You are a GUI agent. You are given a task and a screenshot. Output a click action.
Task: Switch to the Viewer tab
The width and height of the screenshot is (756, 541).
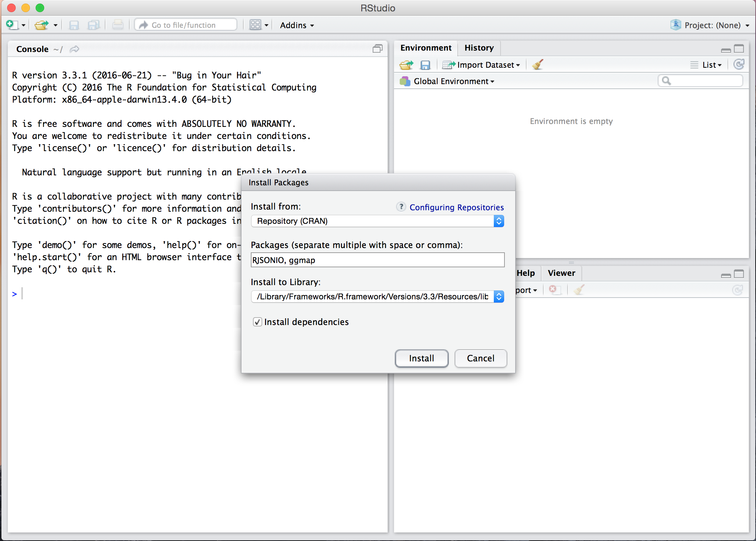[561, 273]
